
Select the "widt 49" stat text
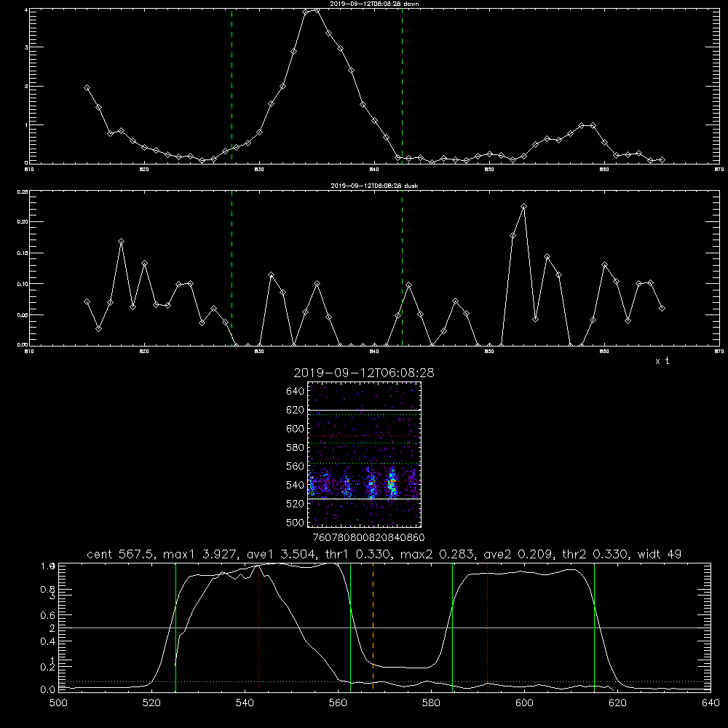660,554
